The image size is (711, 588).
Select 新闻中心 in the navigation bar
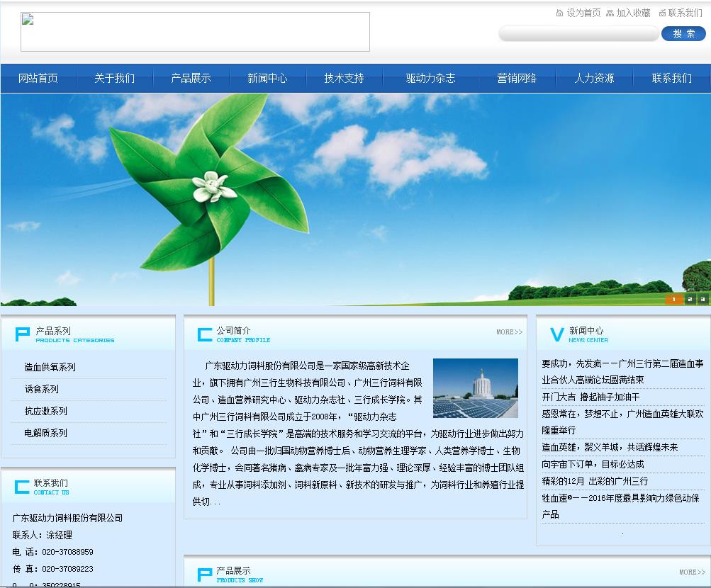click(x=267, y=79)
